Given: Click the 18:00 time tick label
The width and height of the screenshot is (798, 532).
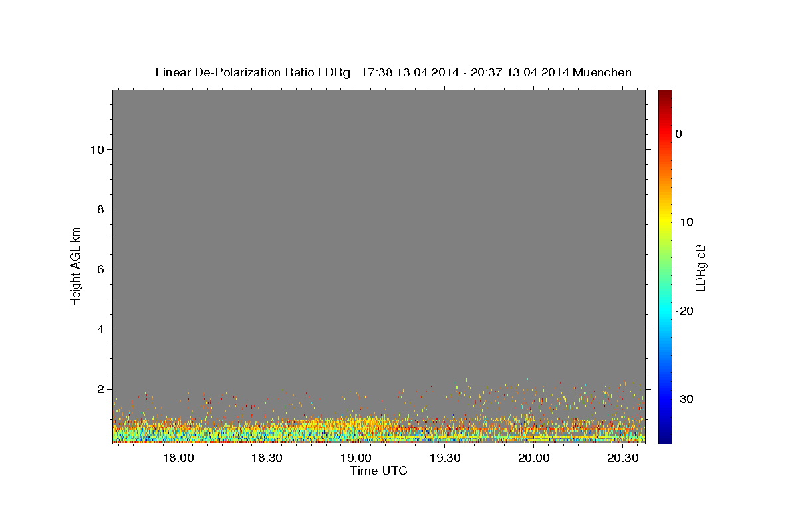Looking at the screenshot, I should pos(178,458).
